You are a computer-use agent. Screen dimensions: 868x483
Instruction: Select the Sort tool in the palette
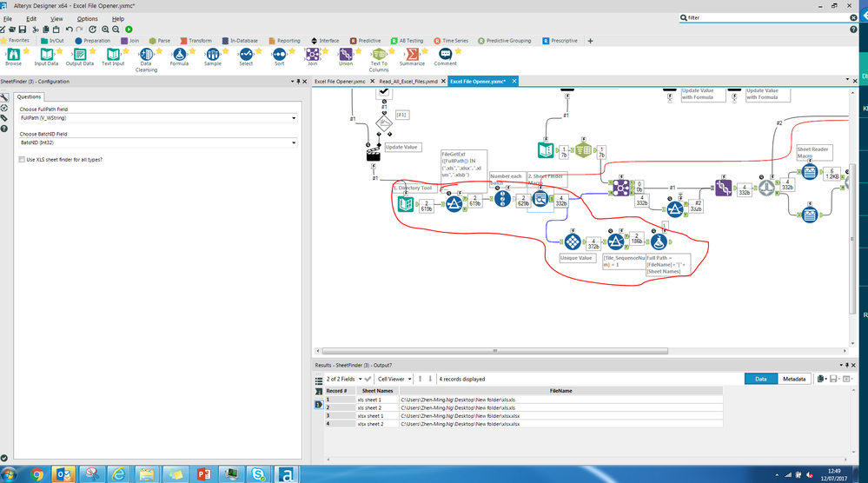[280, 56]
